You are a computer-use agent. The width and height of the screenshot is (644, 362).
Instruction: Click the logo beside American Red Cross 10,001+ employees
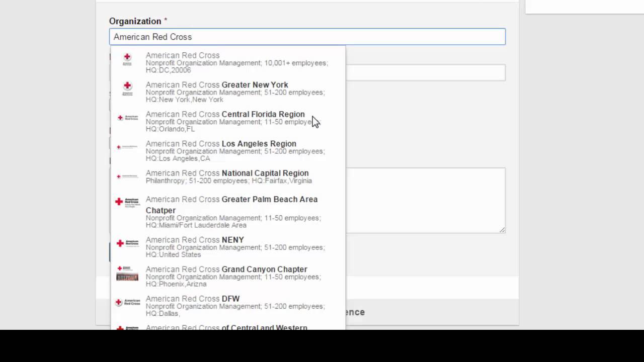tap(127, 59)
